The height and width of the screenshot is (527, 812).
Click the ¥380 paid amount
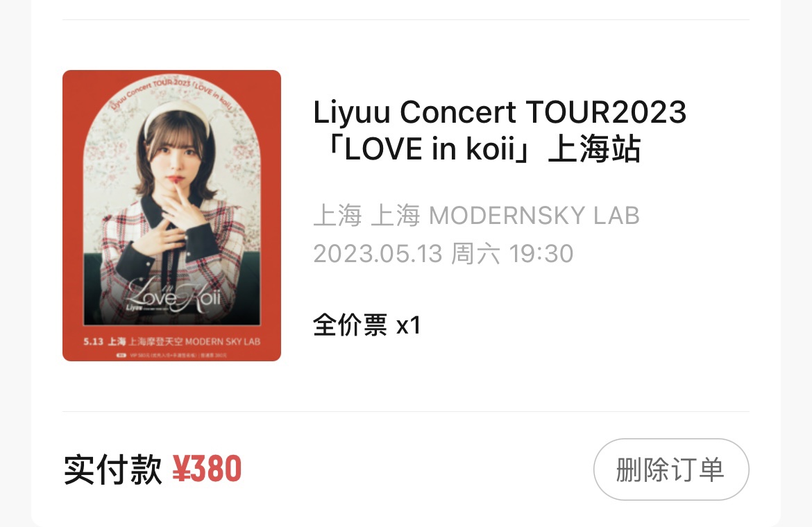tap(207, 469)
